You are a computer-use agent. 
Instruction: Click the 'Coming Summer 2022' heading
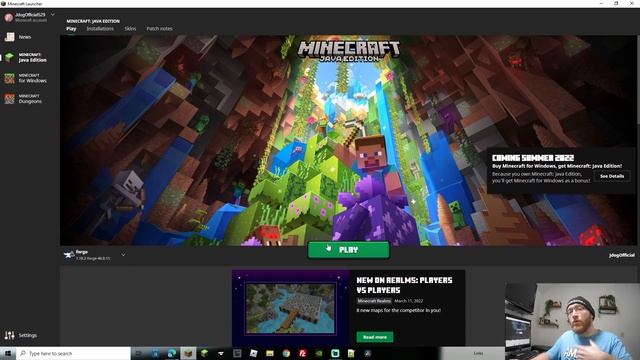(x=533, y=158)
